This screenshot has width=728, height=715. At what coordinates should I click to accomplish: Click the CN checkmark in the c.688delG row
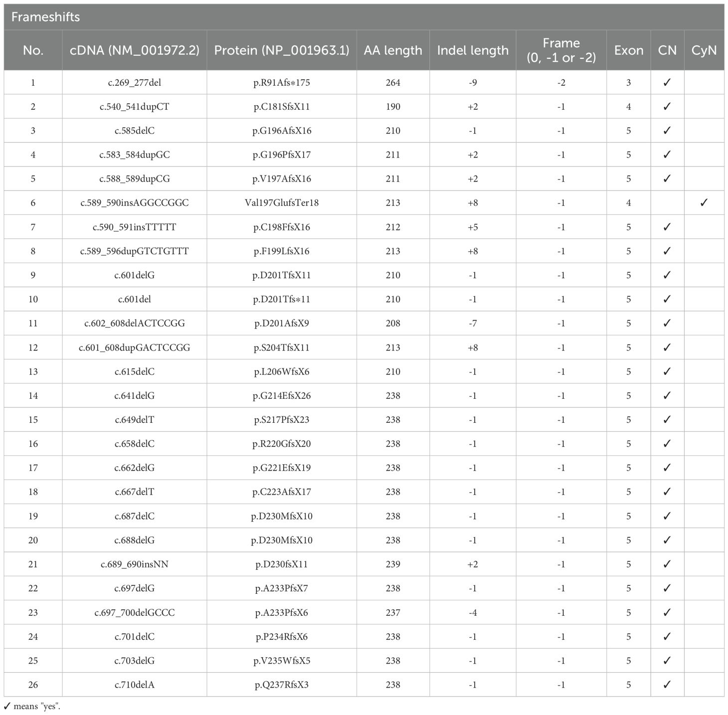(667, 540)
